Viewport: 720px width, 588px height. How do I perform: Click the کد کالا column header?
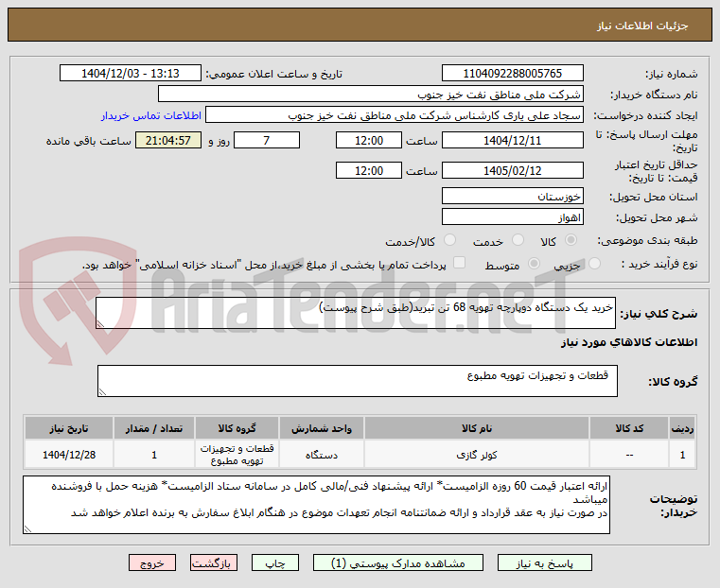point(629,428)
